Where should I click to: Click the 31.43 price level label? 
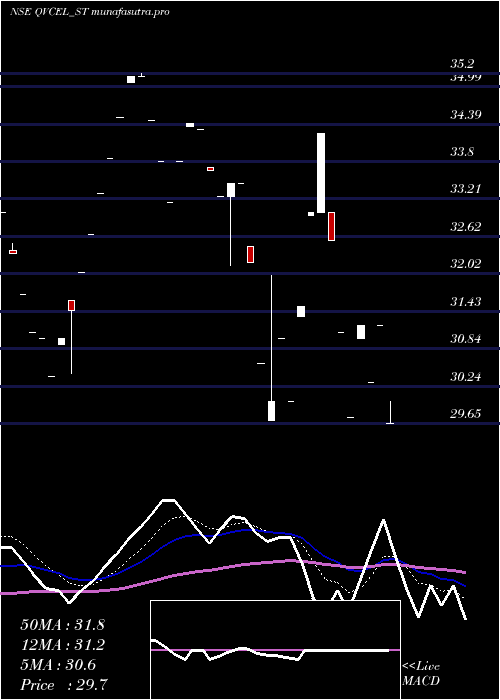pos(466,302)
